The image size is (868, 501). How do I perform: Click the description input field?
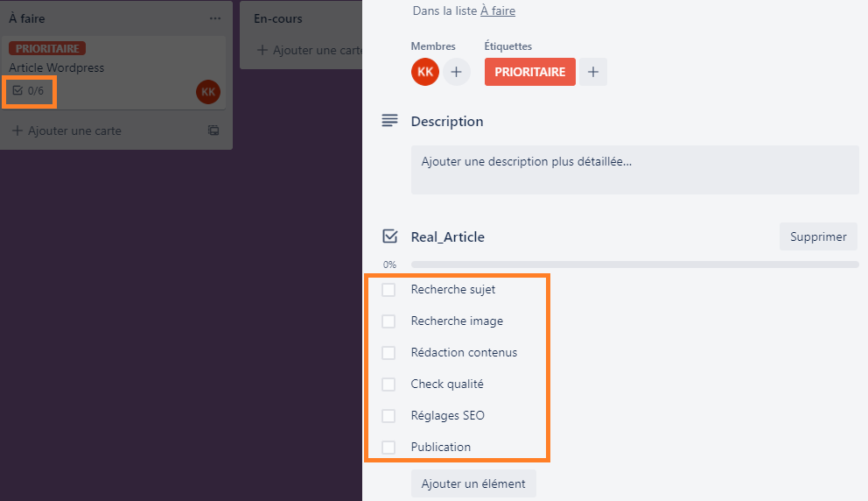point(635,170)
